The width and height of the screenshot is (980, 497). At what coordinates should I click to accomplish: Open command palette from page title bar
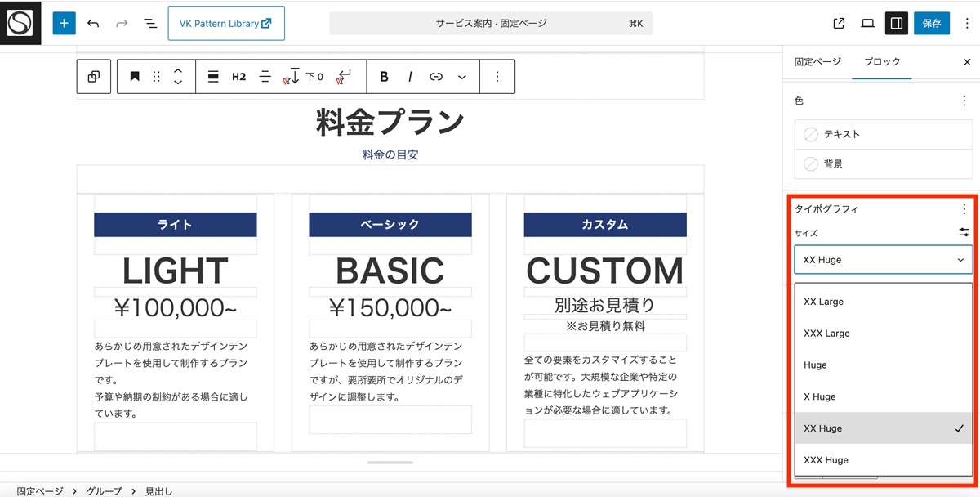(491, 24)
